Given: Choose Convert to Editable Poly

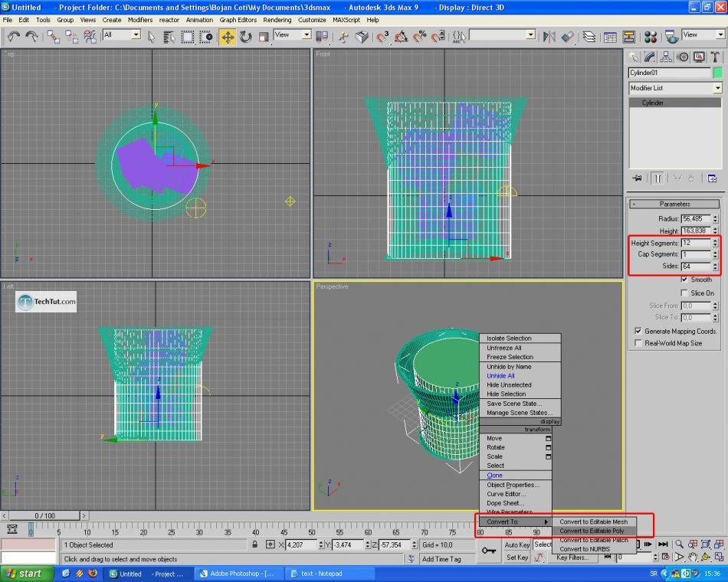Looking at the screenshot, I should (x=592, y=531).
